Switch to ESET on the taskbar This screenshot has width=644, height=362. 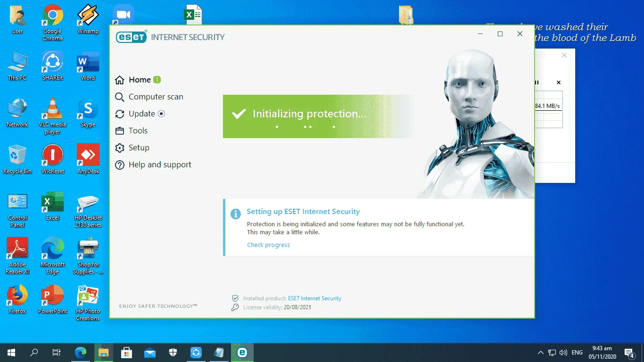(242, 352)
